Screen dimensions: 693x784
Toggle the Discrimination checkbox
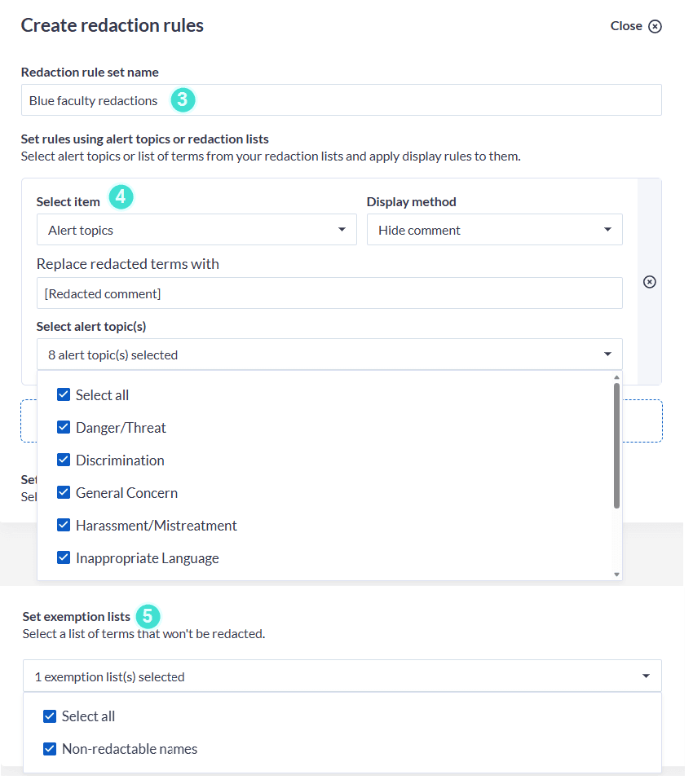pos(64,460)
